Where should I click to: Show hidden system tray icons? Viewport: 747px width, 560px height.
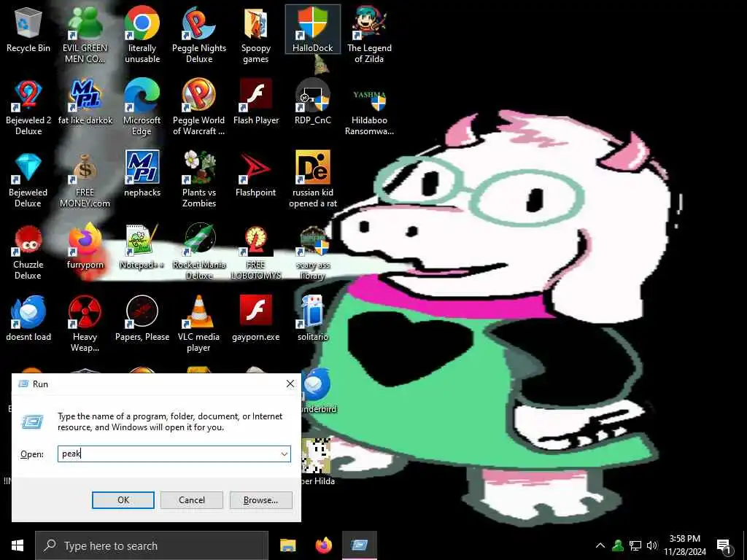(600, 545)
